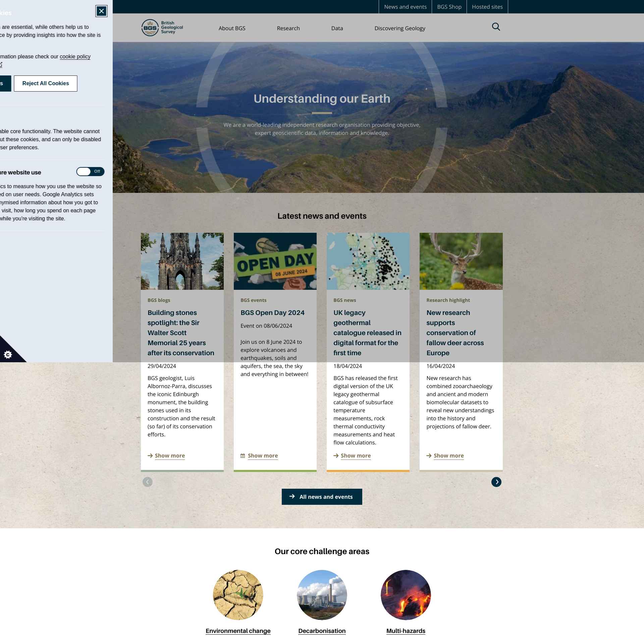Click All news and events button
The image size is (644, 644).
[321, 496]
